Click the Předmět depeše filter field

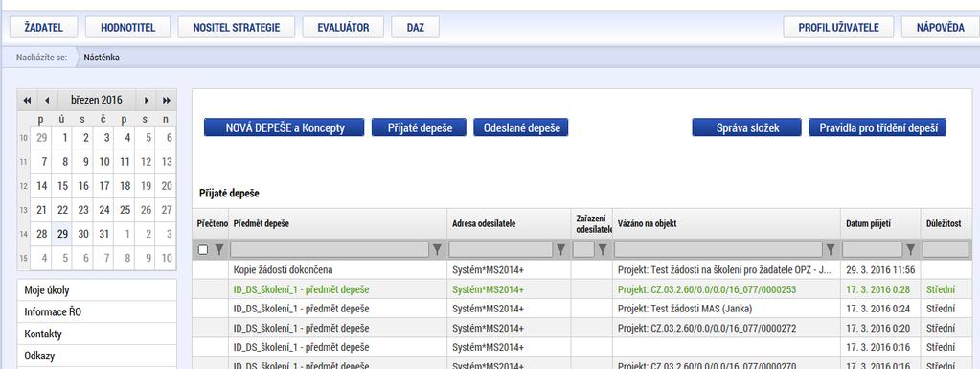[x=330, y=250]
